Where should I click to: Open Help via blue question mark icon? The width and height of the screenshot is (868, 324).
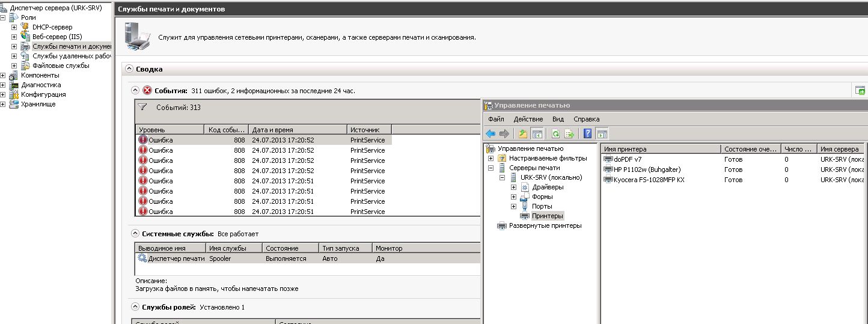click(x=588, y=134)
